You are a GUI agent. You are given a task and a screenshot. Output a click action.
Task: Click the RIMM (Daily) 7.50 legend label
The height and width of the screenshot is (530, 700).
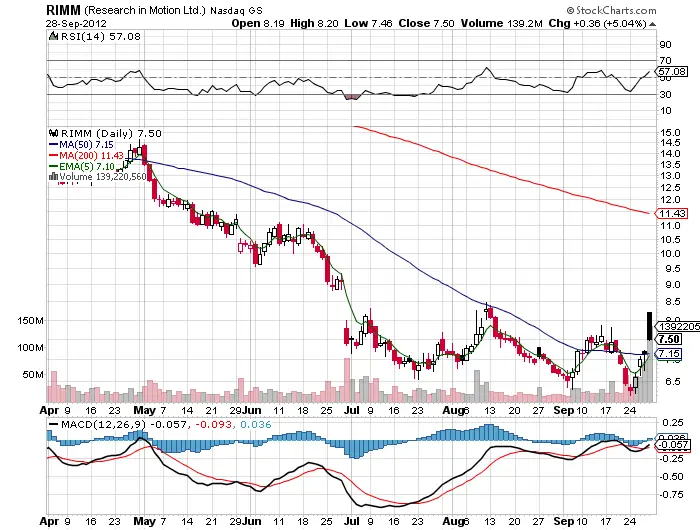click(x=111, y=133)
